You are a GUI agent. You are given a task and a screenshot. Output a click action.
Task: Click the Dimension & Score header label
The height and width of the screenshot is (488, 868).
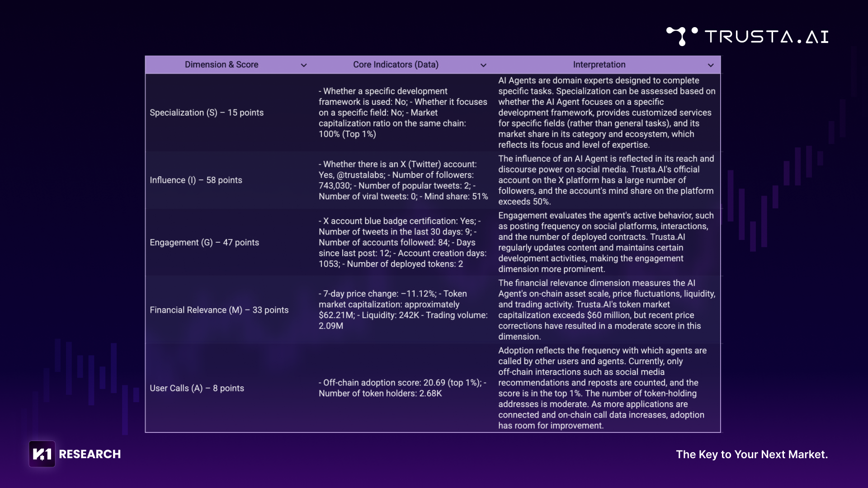point(221,65)
